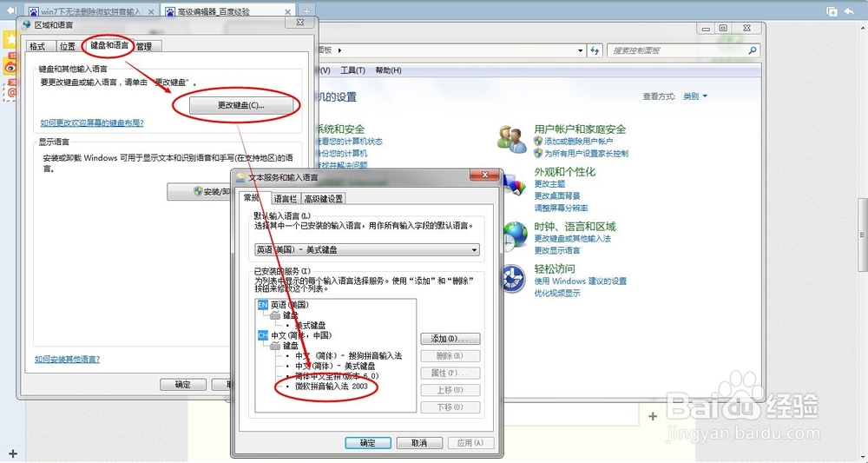Viewport: 868px width, 463px height.
Task: Open 用户帐户和家庭安全 in Control Panel
Action: click(580, 129)
